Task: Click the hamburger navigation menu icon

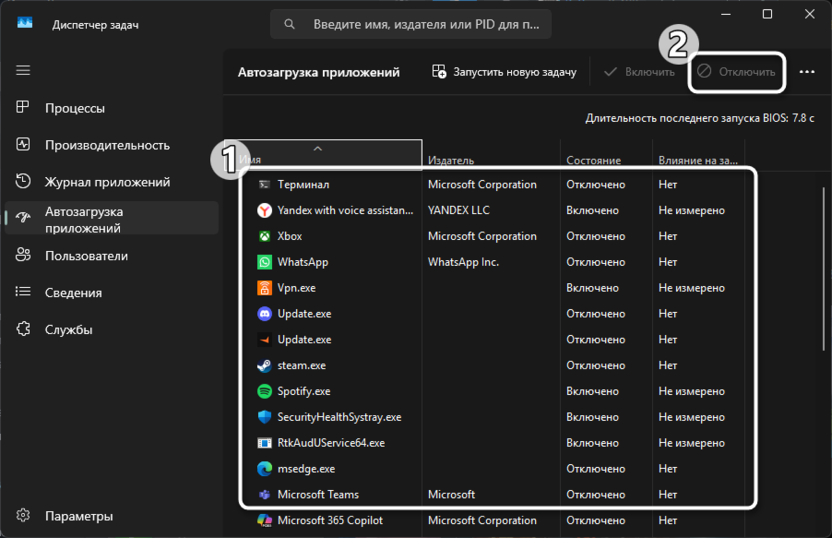Action: pos(23,71)
